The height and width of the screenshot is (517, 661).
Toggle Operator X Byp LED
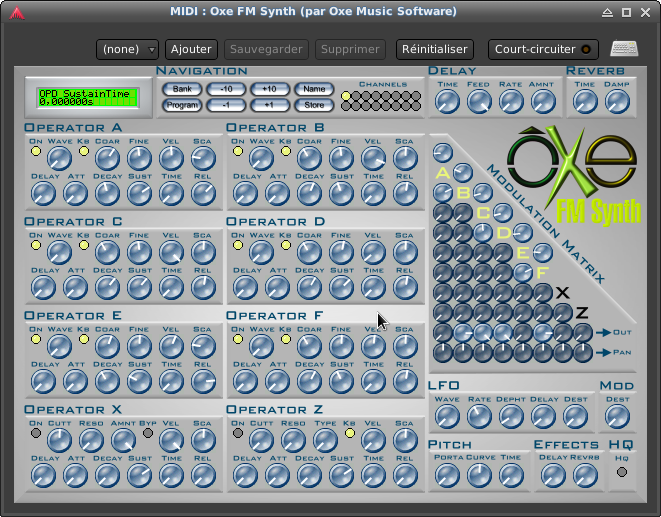coord(148,433)
